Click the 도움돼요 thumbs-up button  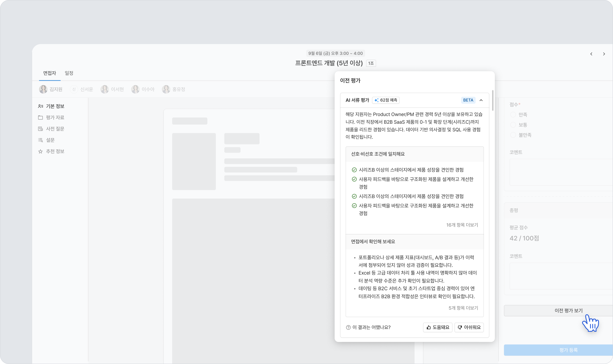pos(438,327)
